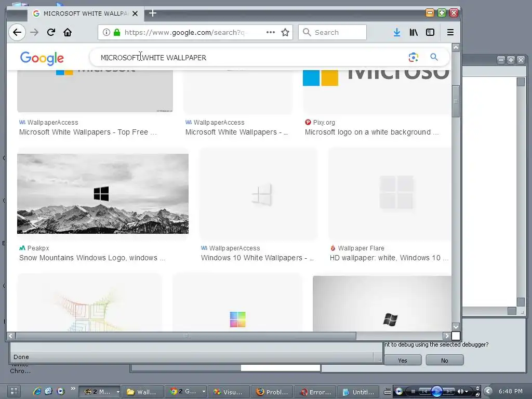Open Microsoft logo on a white background link

pyautogui.click(x=371, y=132)
